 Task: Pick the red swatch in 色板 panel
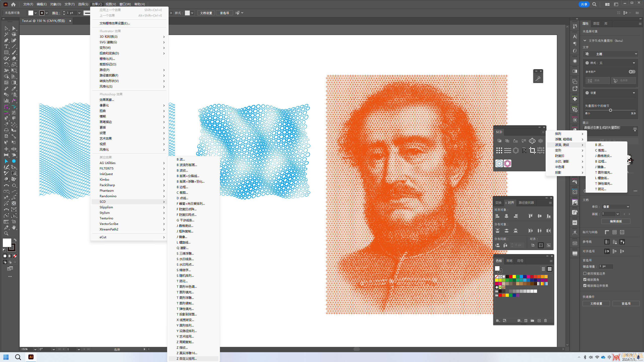click(511, 277)
